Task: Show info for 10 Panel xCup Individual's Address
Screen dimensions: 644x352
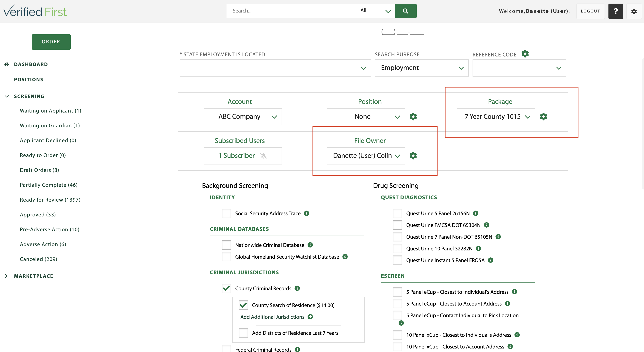Action: coord(517,335)
